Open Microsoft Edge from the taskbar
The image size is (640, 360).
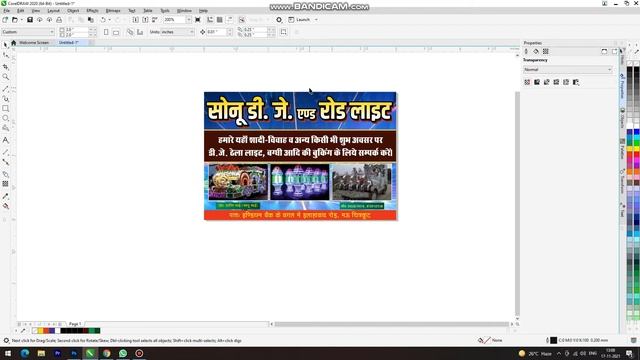(25, 353)
